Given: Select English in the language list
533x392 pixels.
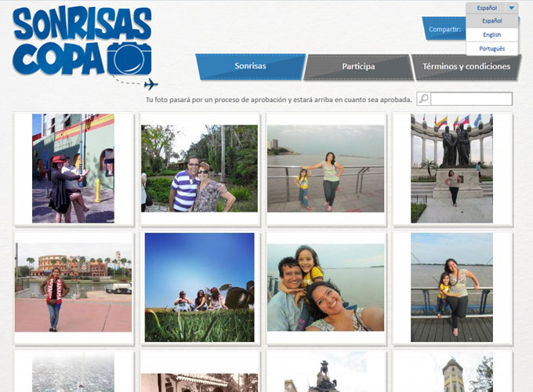Looking at the screenshot, I should [492, 34].
